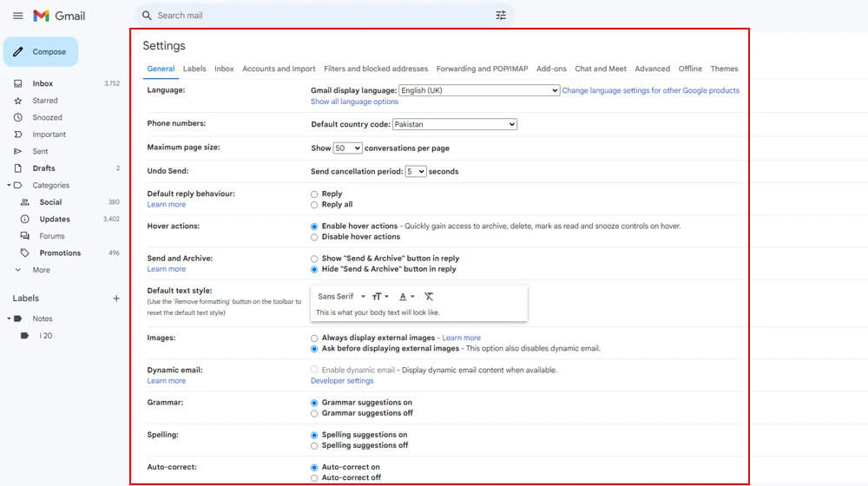
Task: Click the Compose button
Action: [41, 52]
